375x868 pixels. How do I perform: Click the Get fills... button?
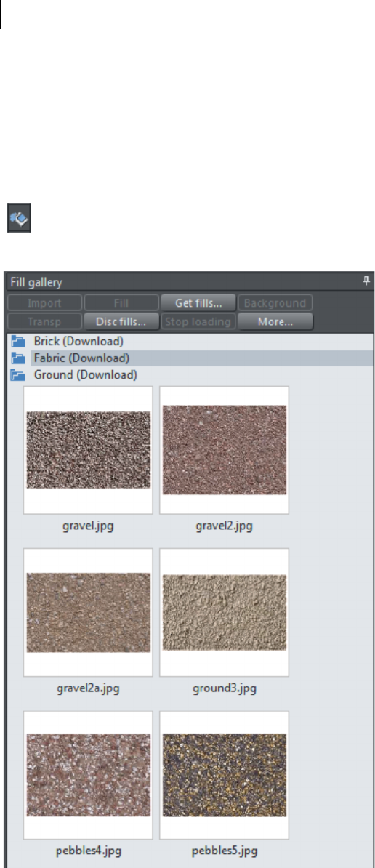click(198, 303)
